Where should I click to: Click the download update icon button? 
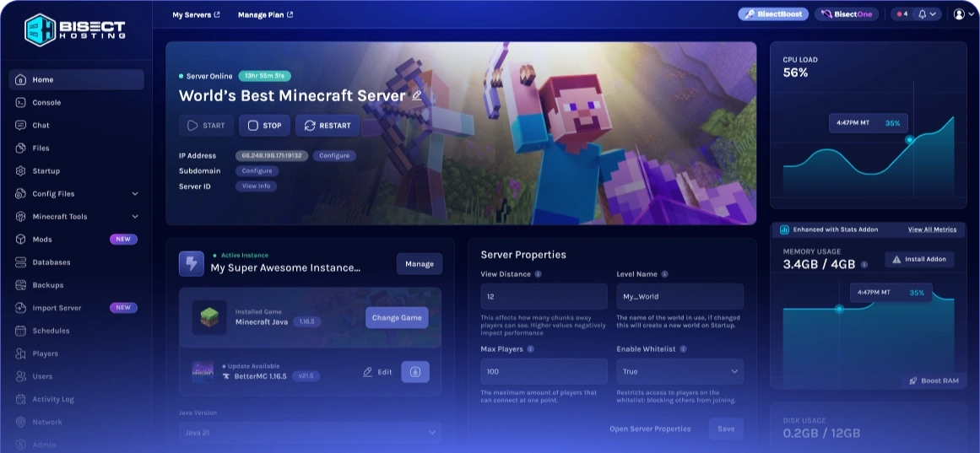point(415,372)
